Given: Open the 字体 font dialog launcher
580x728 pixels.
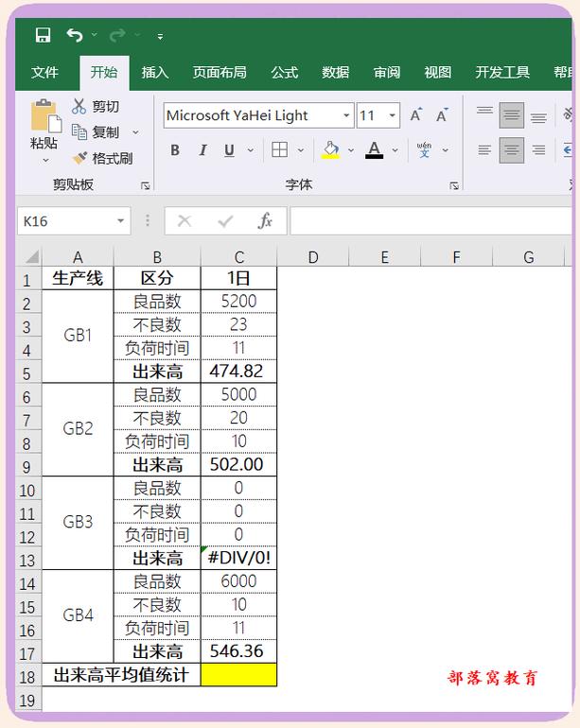Looking at the screenshot, I should tap(454, 185).
